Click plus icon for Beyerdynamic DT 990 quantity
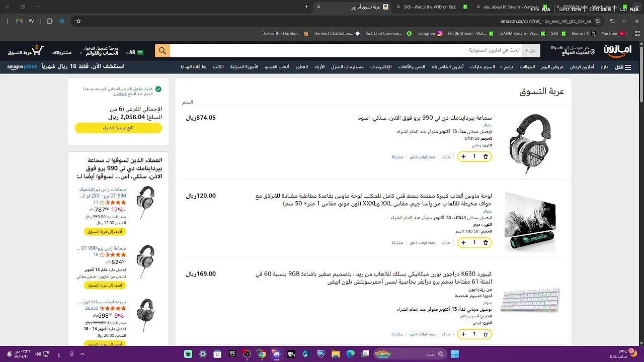This screenshot has height=362, width=644. (x=463, y=157)
